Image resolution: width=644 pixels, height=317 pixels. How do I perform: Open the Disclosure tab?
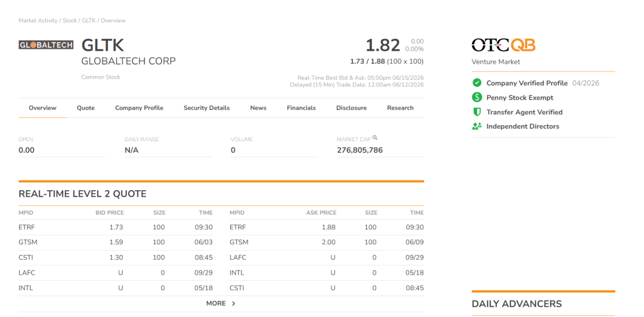pos(352,108)
